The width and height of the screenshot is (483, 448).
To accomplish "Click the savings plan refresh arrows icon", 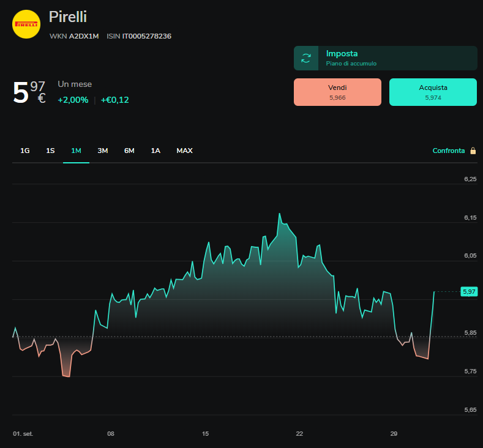I will (x=306, y=58).
